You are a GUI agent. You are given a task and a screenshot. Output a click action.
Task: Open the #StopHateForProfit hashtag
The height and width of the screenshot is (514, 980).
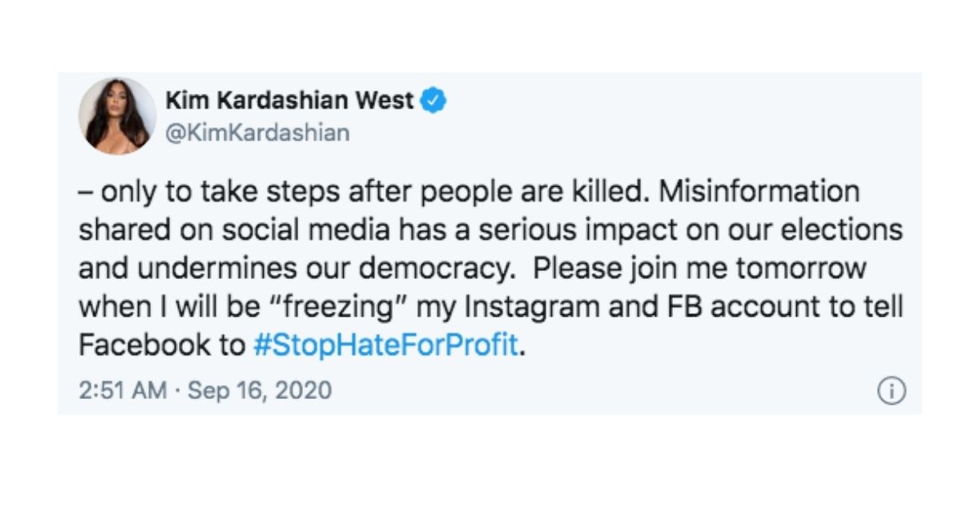click(x=385, y=345)
